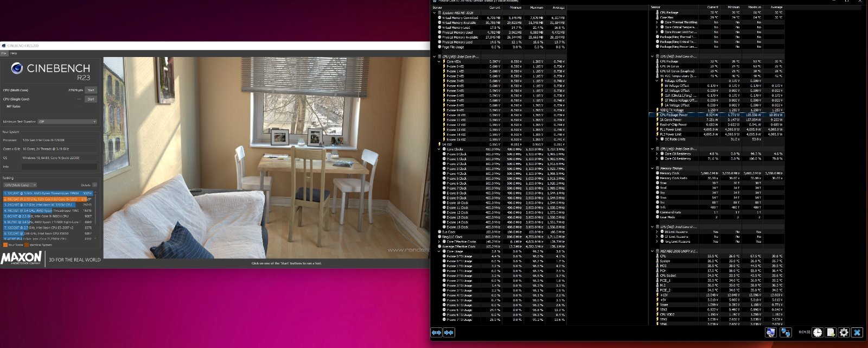Click the Cinebench R23 logo icon
The width and height of the screenshot is (868, 348).
[x=17, y=68]
